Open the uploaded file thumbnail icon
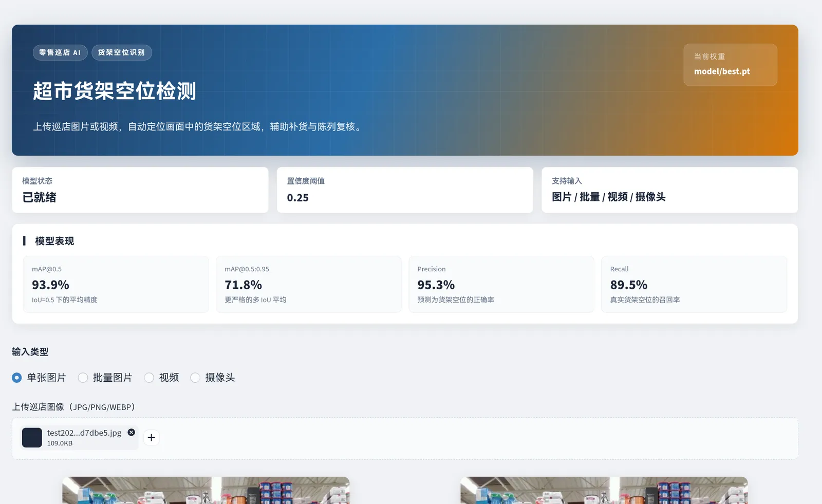This screenshot has height=504, width=822. tap(32, 438)
